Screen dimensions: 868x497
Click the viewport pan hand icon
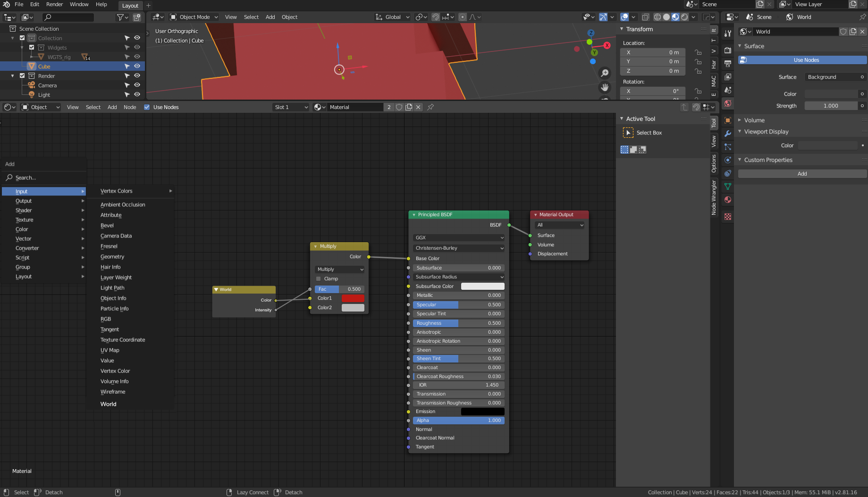coord(605,88)
